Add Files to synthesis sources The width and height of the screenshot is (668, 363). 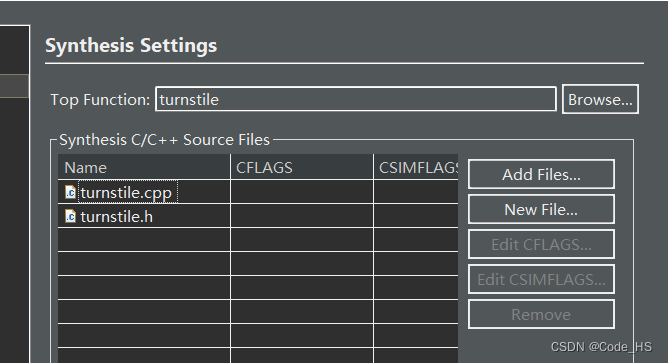(x=541, y=174)
